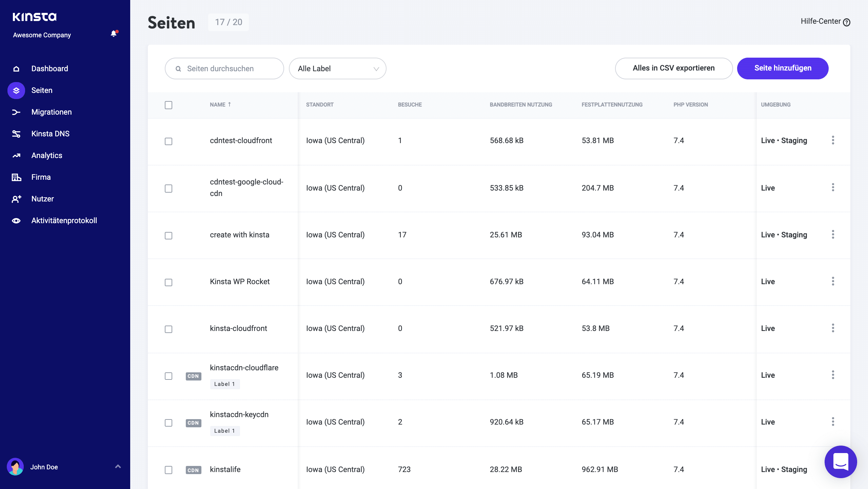
Task: Open Kinsta DNS from the sidebar
Action: coord(50,133)
